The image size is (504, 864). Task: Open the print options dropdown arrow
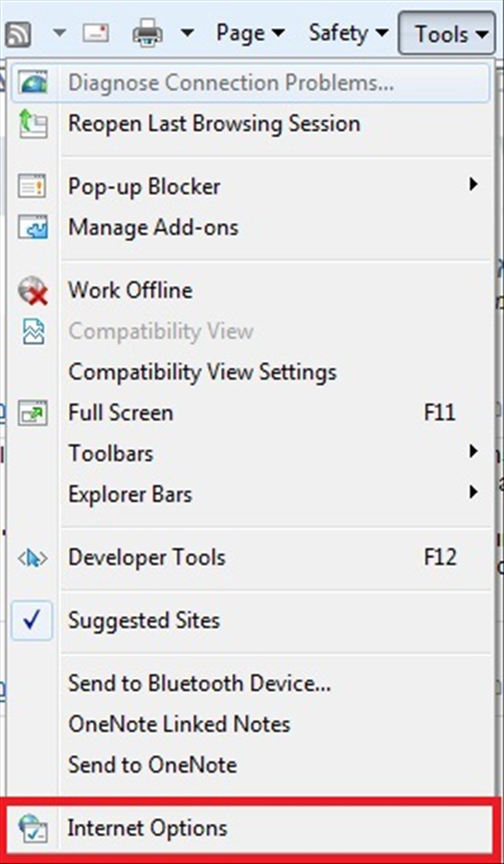click(x=187, y=34)
